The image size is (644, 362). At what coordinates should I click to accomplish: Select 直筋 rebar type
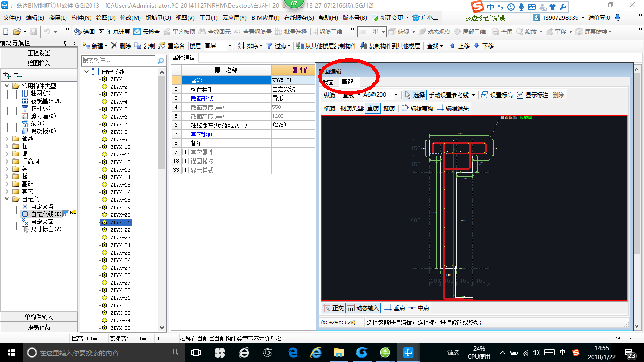coord(372,108)
